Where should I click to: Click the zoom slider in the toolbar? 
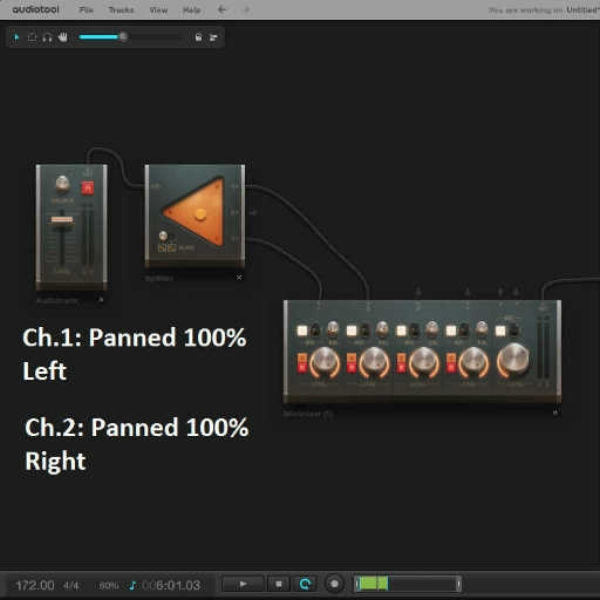(130, 37)
